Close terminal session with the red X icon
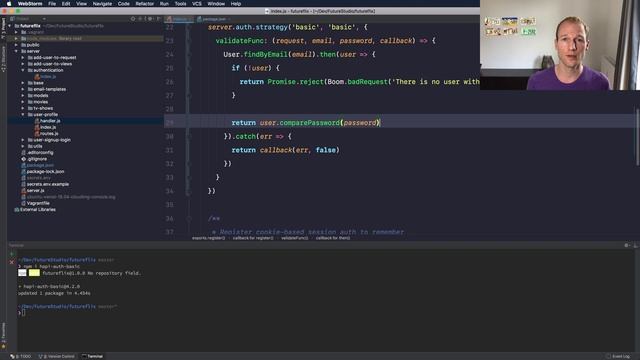The height and width of the screenshot is (360, 640). pos(11,262)
